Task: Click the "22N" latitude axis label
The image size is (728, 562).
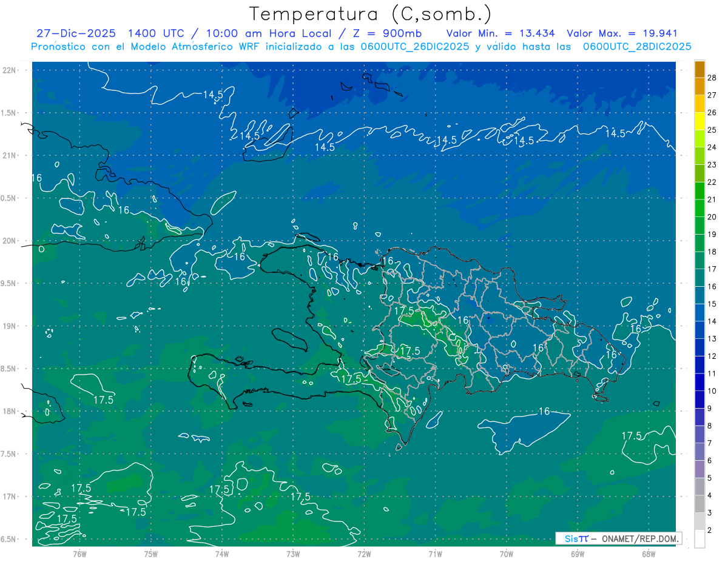Action: pos(9,70)
